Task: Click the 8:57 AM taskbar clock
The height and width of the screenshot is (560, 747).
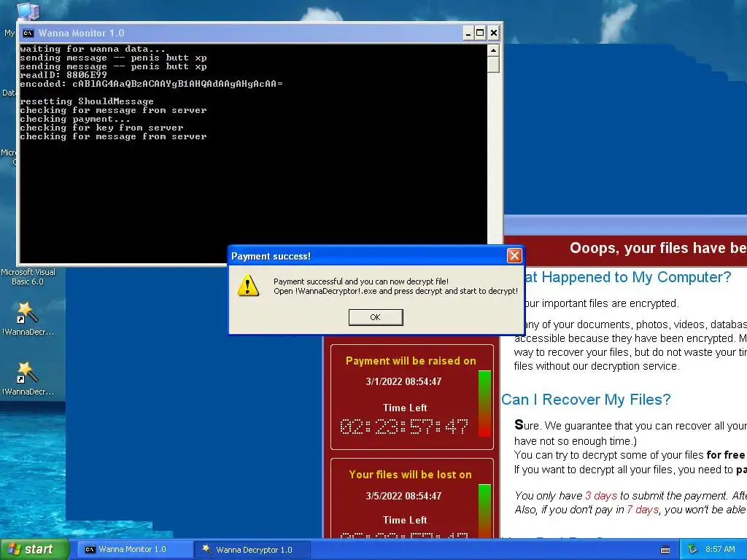Action: tap(720, 550)
